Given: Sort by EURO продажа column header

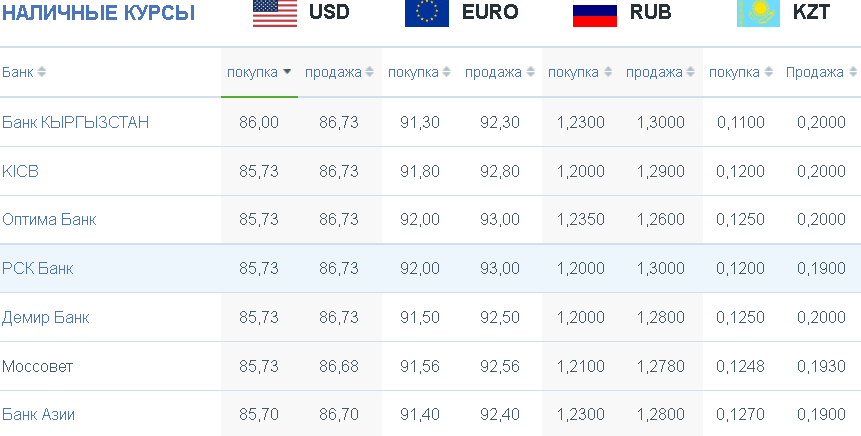Looking at the screenshot, I should point(493,72).
